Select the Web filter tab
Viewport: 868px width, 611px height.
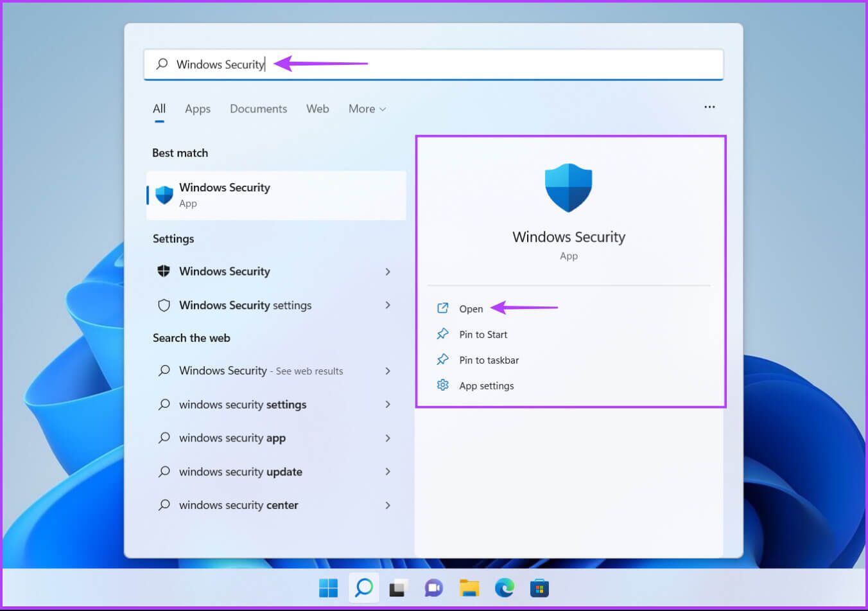317,109
